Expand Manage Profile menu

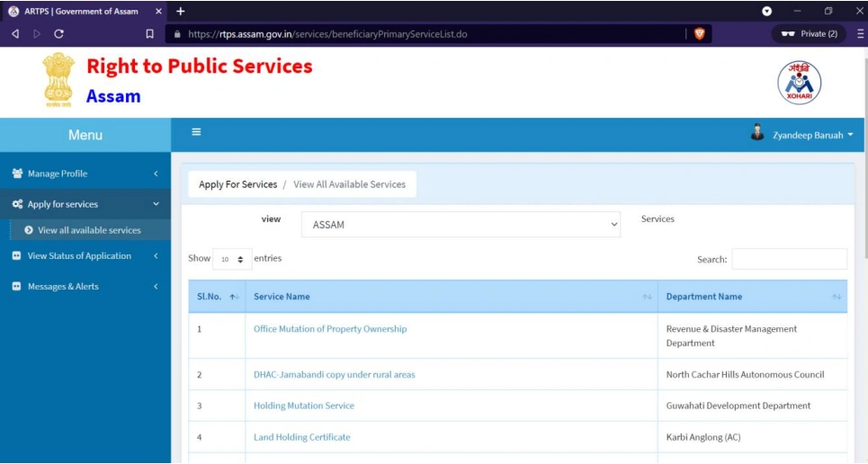point(85,174)
